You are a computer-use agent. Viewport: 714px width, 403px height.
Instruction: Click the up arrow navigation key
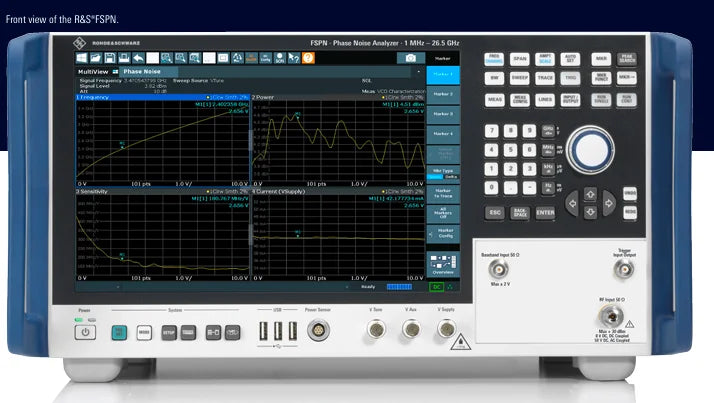coord(591,194)
